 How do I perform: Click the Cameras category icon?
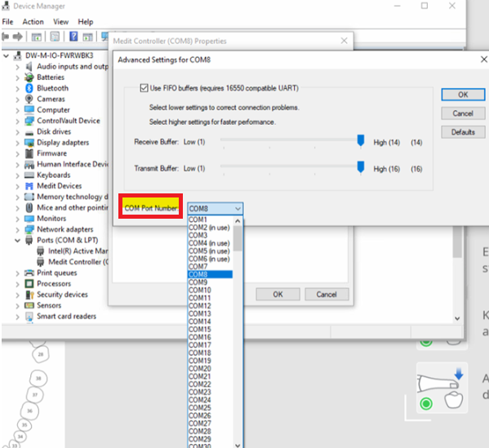click(x=29, y=99)
